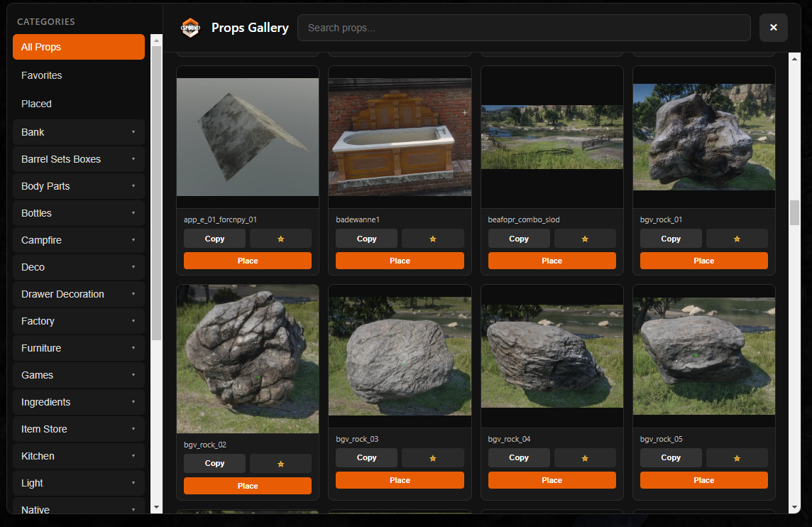Copy the bgv_rock_04 name
Image resolution: width=812 pixels, height=527 pixels.
tap(519, 457)
